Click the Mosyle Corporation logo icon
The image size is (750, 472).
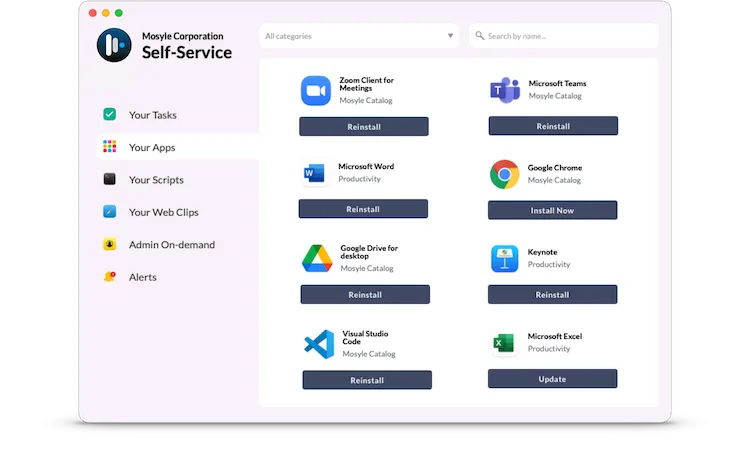pyautogui.click(x=114, y=45)
